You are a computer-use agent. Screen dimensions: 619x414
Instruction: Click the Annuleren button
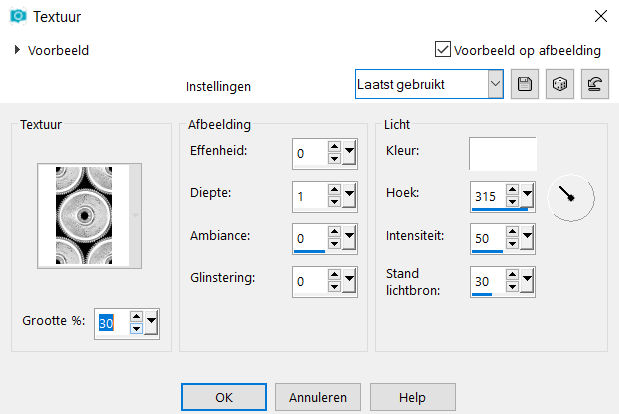318,397
